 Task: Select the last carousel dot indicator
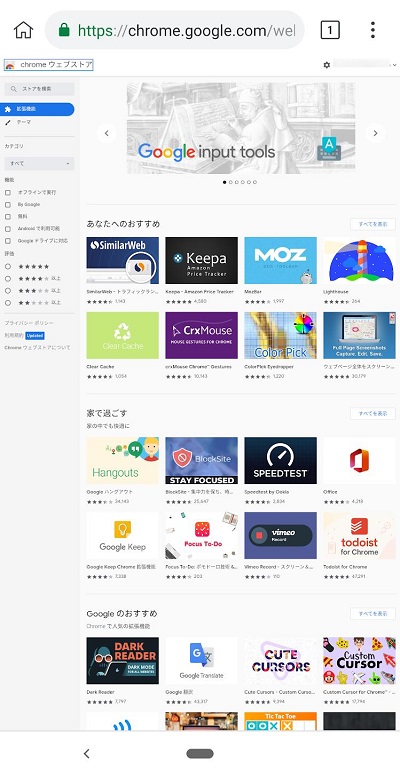tap(255, 182)
